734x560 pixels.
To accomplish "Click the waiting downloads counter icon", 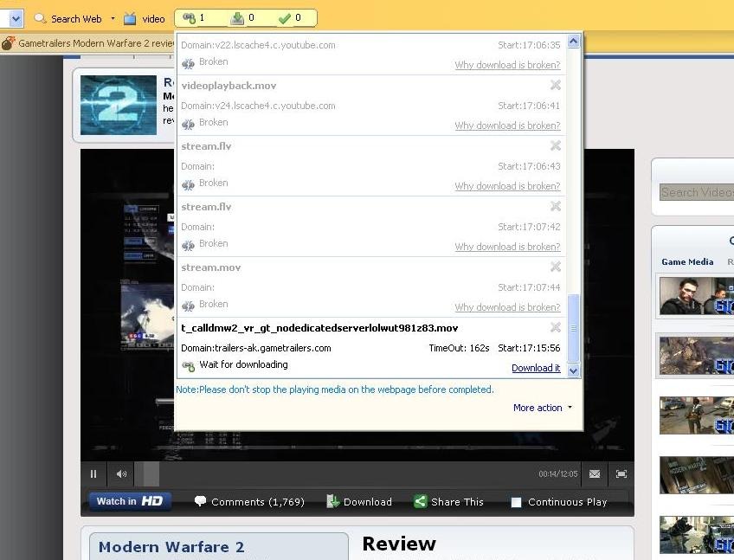I will tap(189, 18).
